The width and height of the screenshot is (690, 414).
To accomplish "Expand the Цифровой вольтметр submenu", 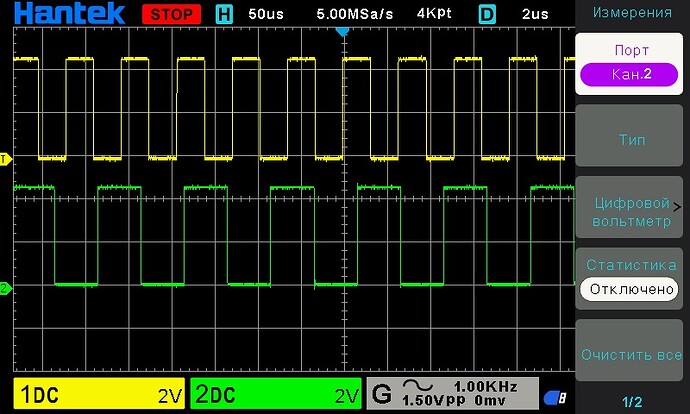I will point(632,211).
